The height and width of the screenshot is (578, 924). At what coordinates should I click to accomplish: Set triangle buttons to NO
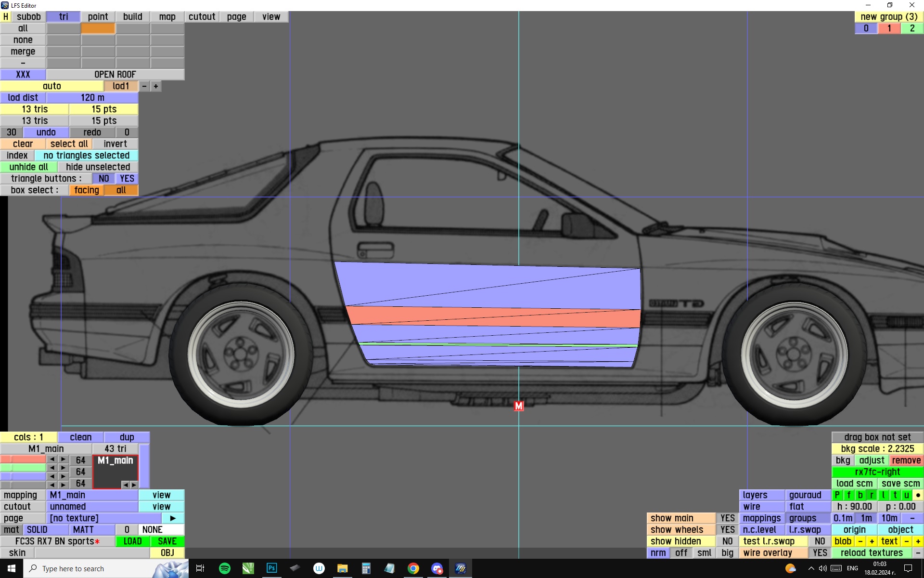point(103,178)
